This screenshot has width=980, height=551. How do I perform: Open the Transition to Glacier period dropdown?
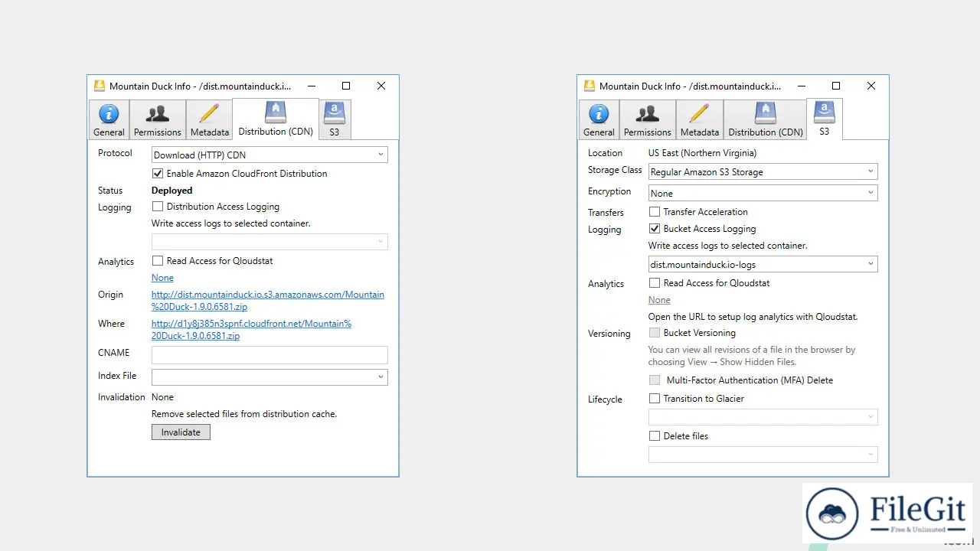763,417
